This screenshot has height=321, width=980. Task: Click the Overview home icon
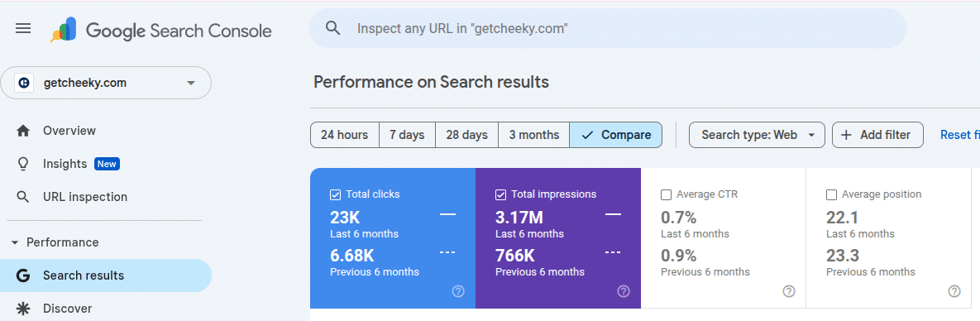point(23,131)
